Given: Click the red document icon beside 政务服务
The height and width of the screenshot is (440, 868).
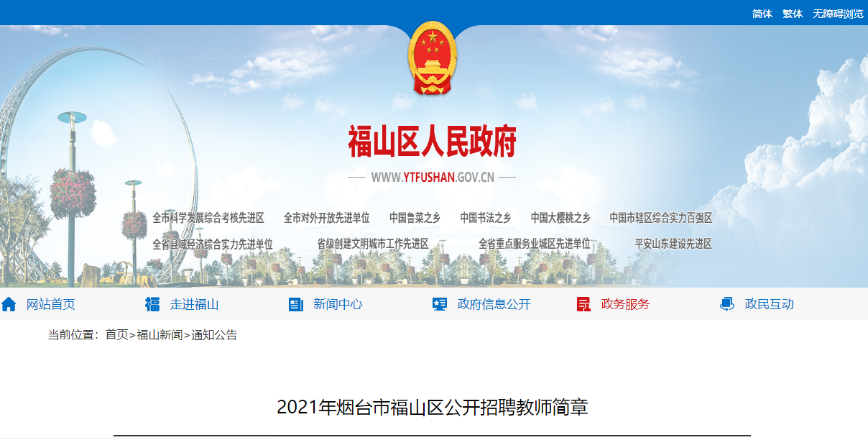Looking at the screenshot, I should tap(583, 304).
